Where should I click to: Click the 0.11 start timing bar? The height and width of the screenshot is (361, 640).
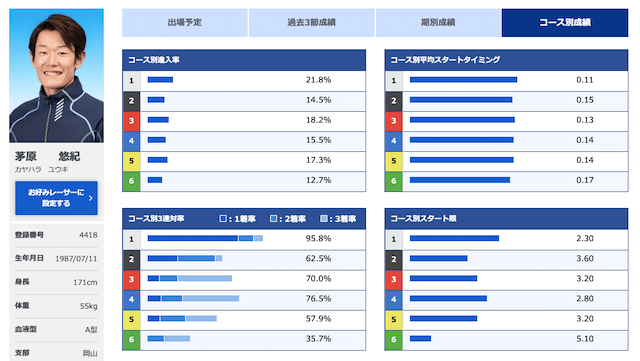click(463, 80)
